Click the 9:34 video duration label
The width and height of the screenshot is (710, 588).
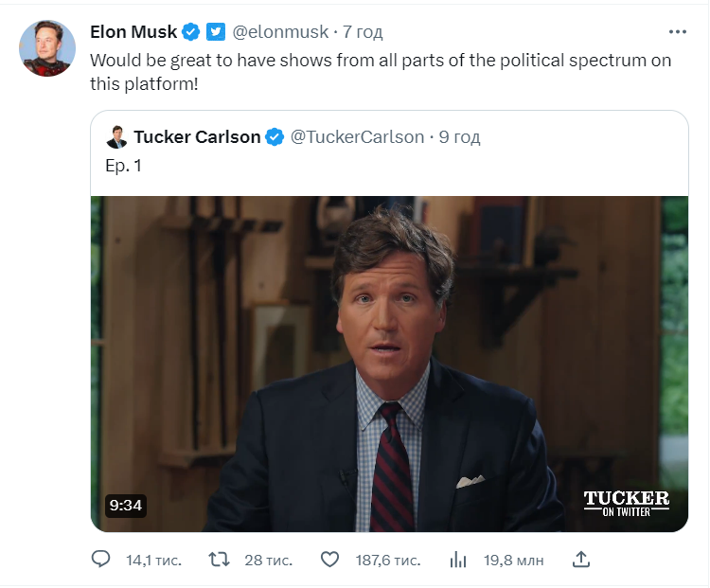(126, 505)
